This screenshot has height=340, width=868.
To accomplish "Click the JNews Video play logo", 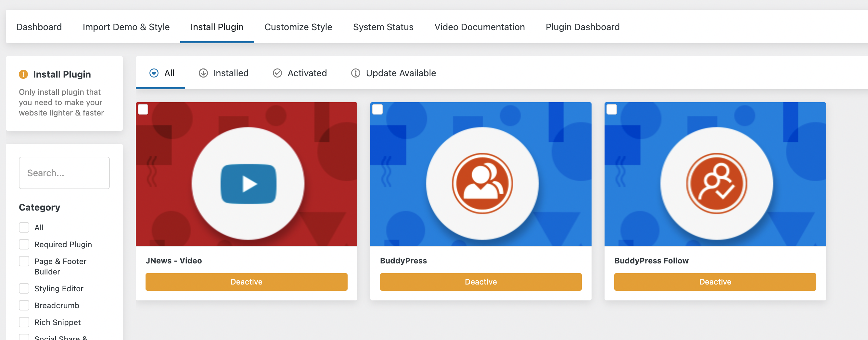I will (248, 184).
